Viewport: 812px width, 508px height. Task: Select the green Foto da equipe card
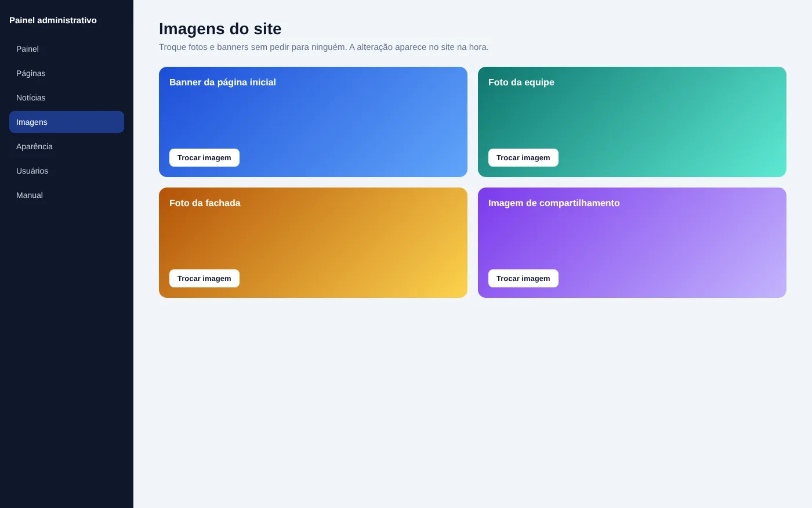632,122
